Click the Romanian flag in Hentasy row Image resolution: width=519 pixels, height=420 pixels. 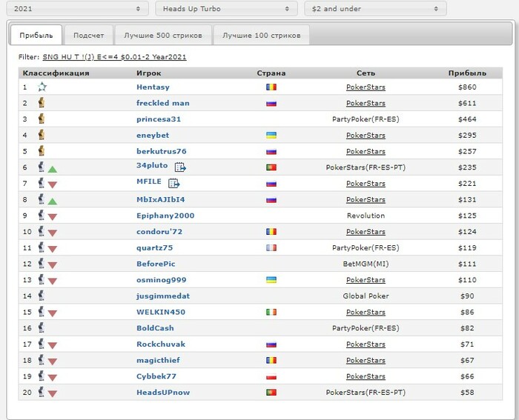click(x=271, y=87)
